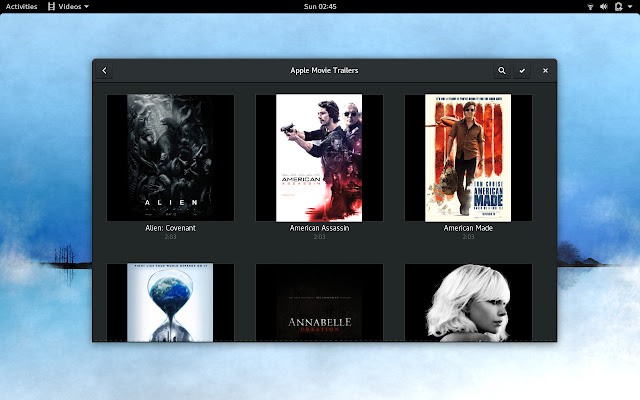Click the 2:03 duration under American Made
The image size is (640, 400).
tap(468, 237)
